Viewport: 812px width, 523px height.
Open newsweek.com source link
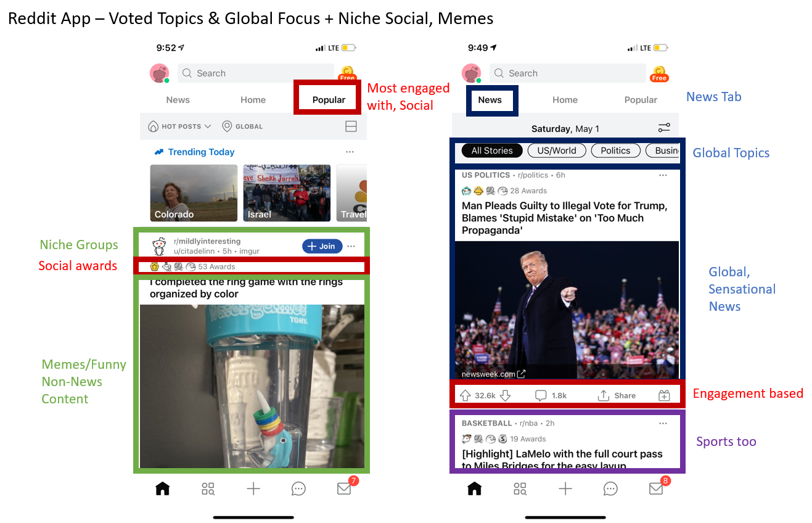(493, 374)
